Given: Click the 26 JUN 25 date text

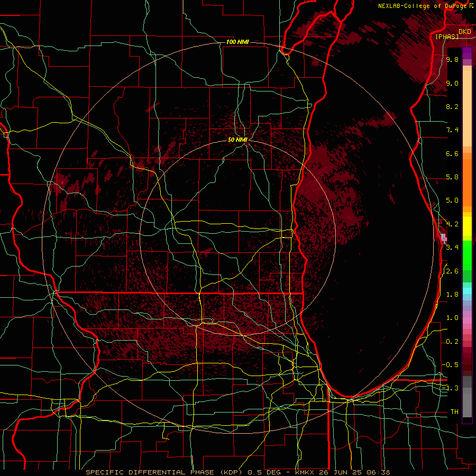Looking at the screenshot, I should tap(340, 472).
